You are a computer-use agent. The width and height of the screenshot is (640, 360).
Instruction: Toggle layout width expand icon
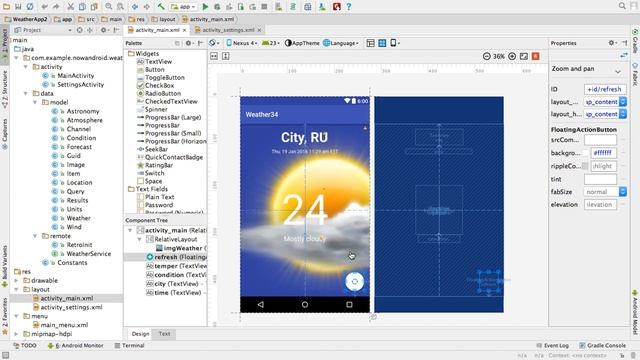click(x=214, y=56)
